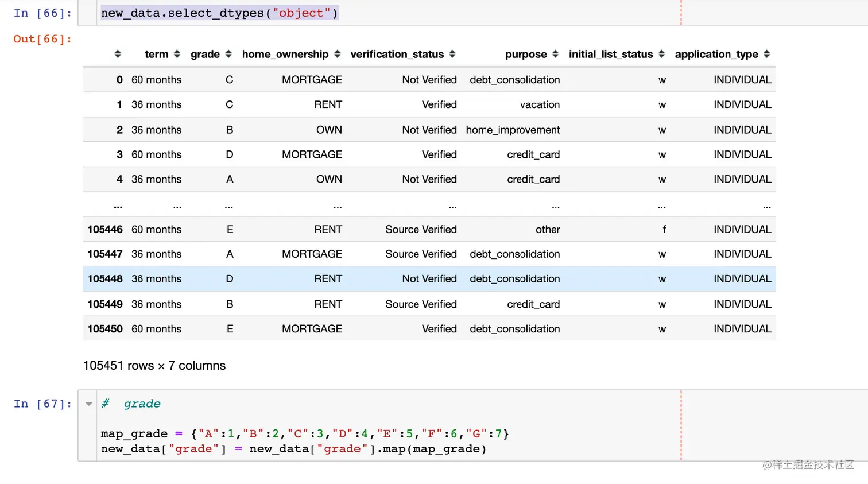Click row index 105447
Screen dimensions: 868x484
[105, 254]
